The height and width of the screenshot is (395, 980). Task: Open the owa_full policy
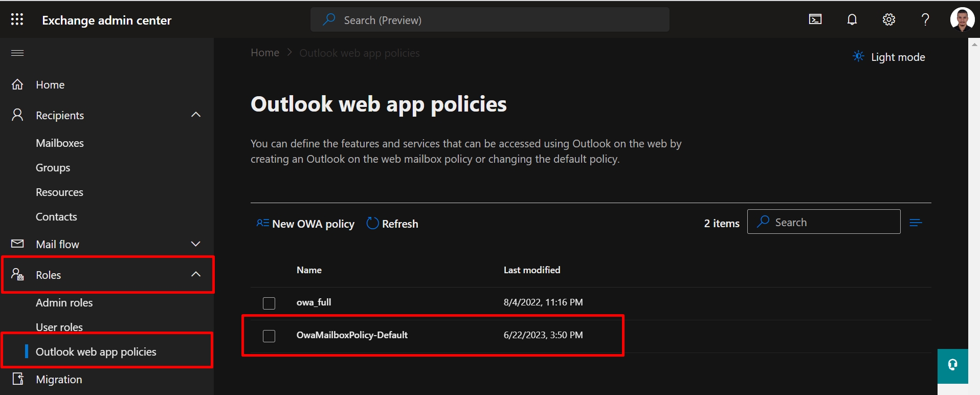point(314,302)
